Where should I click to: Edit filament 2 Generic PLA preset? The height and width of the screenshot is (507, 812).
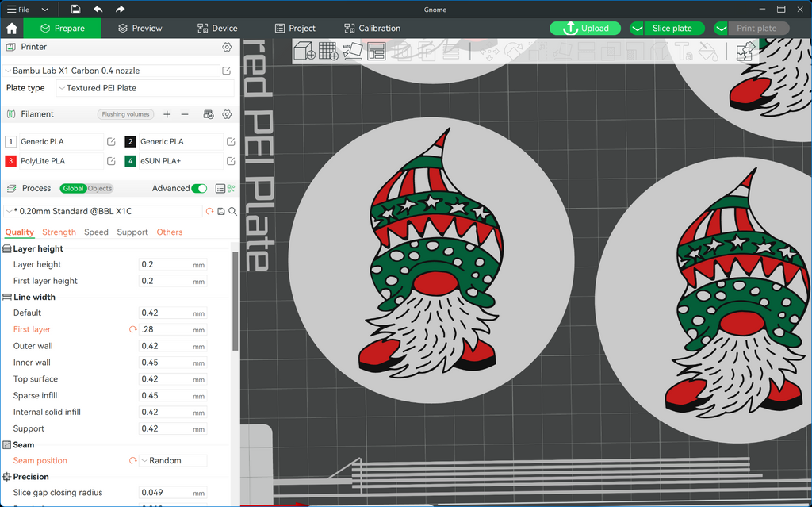pyautogui.click(x=231, y=141)
